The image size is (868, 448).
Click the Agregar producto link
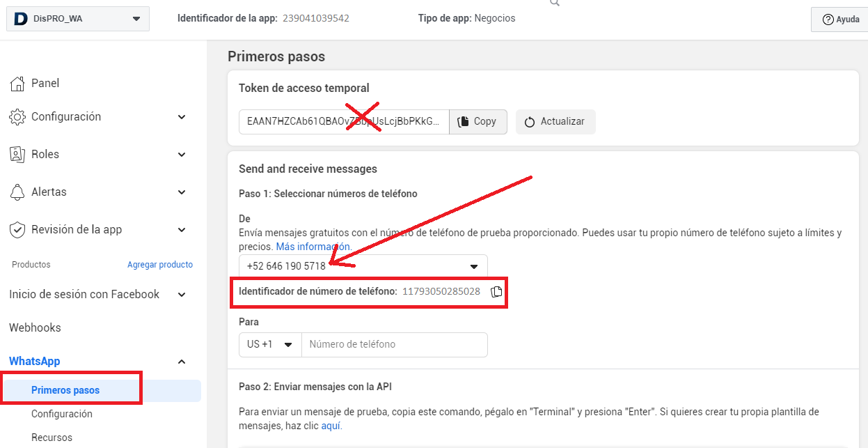click(x=160, y=265)
